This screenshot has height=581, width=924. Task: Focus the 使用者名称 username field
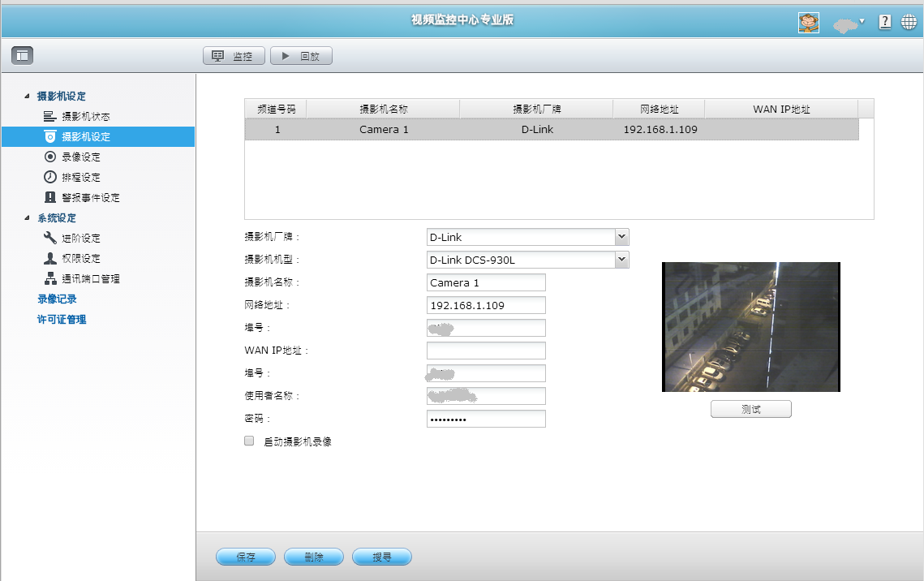tap(486, 396)
